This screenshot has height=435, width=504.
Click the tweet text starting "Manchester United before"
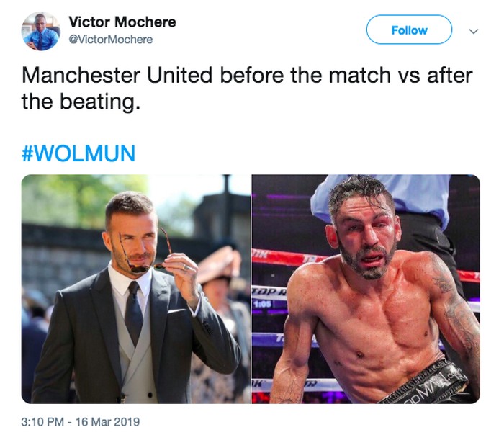(x=246, y=75)
